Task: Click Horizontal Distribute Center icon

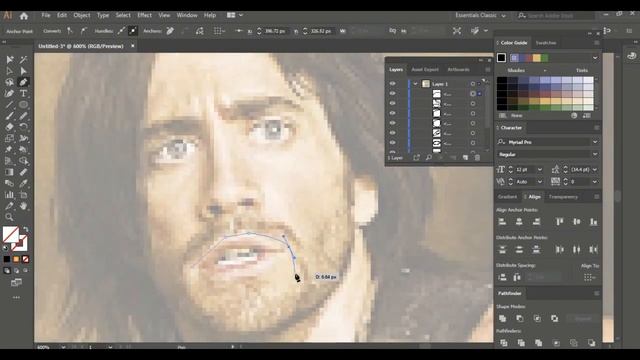Action: 576,249
